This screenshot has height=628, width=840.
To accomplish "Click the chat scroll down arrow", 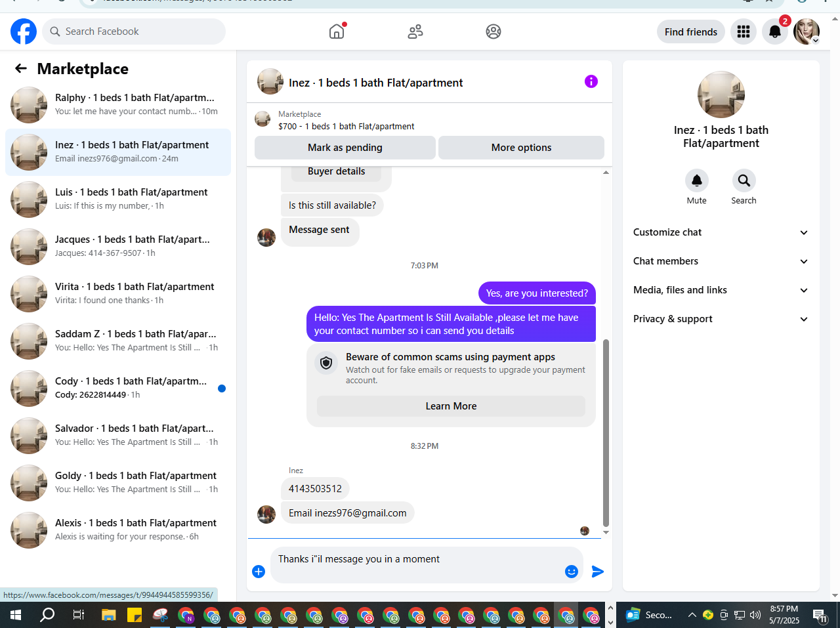I will 606,532.
